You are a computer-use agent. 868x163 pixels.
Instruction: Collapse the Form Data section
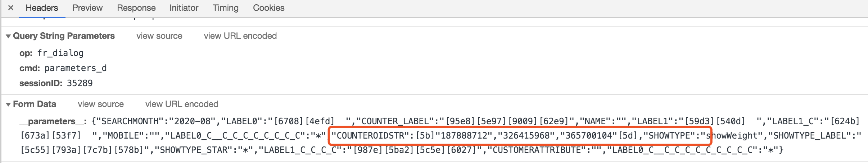click(x=8, y=104)
